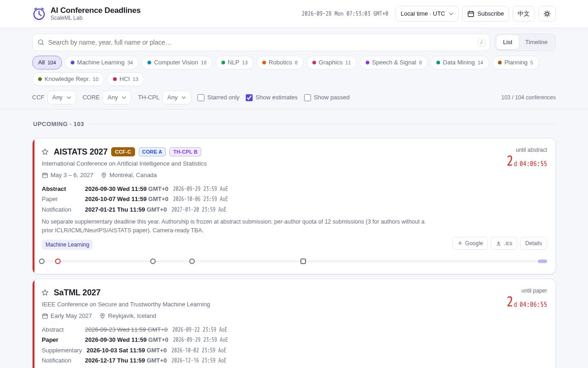The width and height of the screenshot is (588, 368).
Task: Filter by Graphics category
Action: [332, 63]
